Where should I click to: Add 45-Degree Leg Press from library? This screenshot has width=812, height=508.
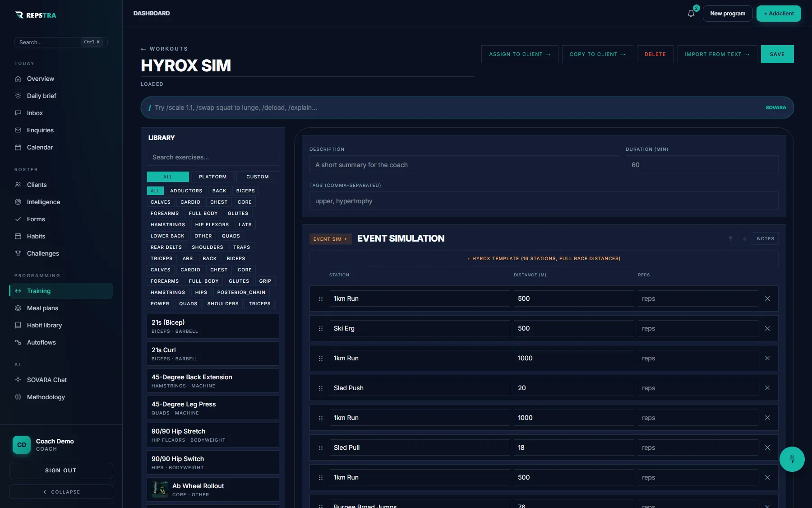pyautogui.click(x=212, y=408)
